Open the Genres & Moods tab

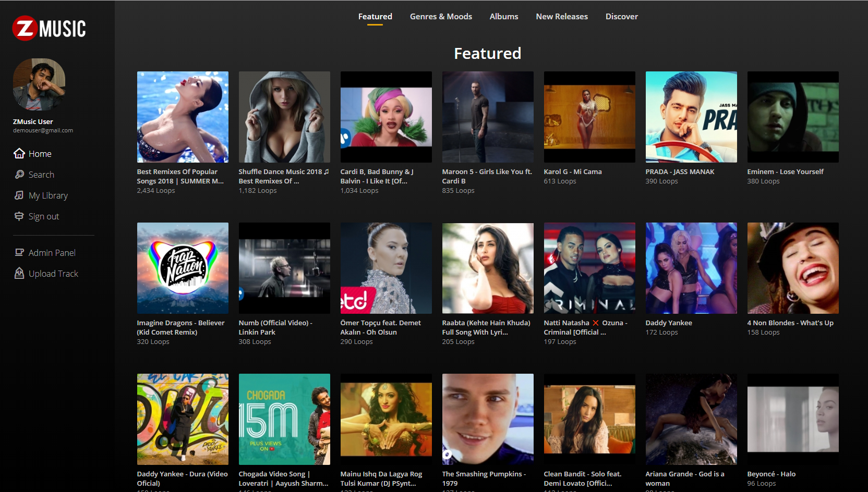pyautogui.click(x=441, y=17)
